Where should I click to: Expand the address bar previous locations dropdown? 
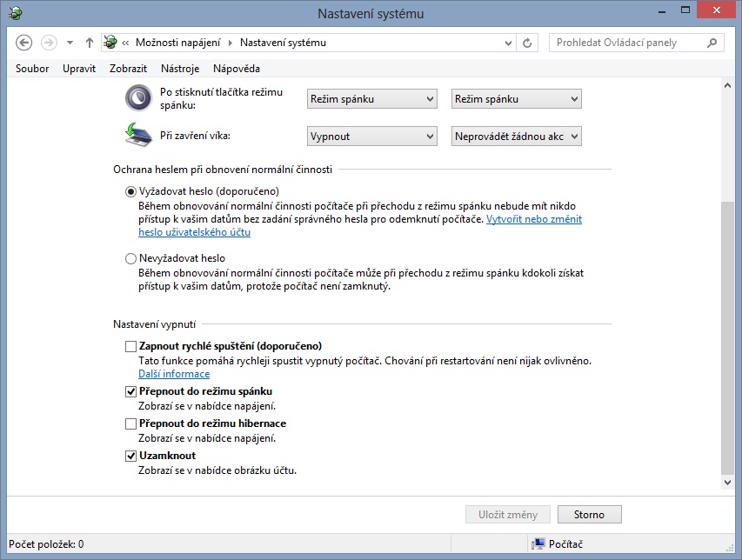coord(508,43)
